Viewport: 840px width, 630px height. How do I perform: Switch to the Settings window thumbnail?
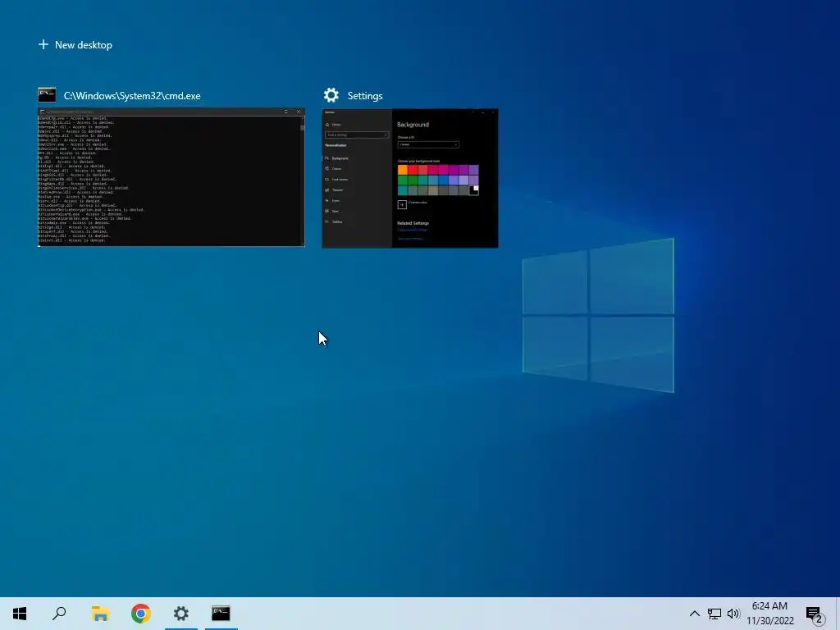tap(410, 178)
